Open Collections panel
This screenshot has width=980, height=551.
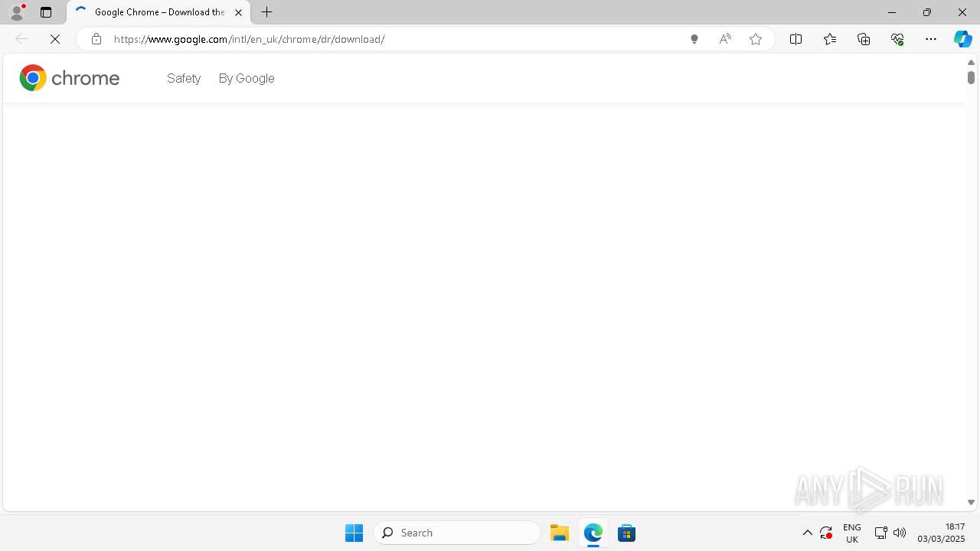[864, 39]
